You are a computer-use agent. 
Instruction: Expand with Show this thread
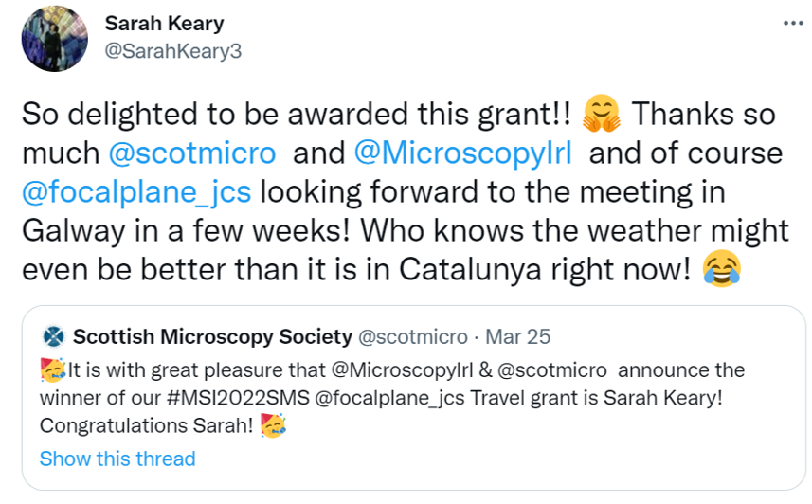(x=117, y=459)
